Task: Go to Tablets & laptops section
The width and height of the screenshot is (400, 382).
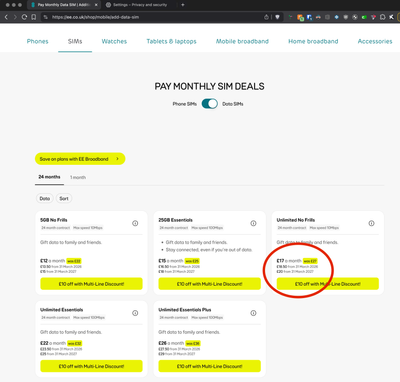Action: point(171,41)
